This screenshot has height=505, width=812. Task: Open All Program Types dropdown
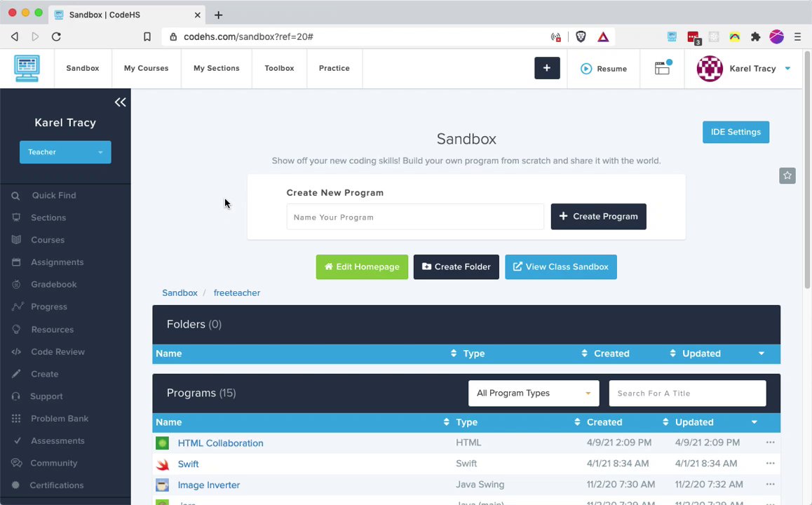[534, 393]
